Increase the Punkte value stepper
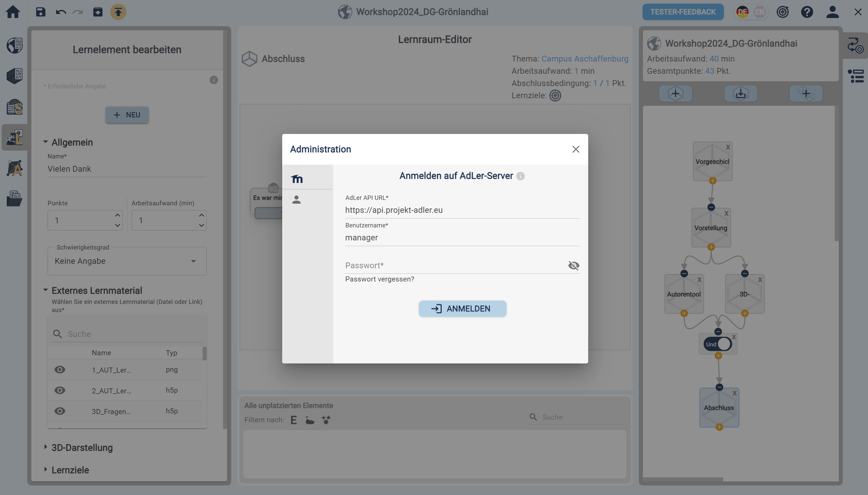The width and height of the screenshot is (868, 495). [x=117, y=215]
